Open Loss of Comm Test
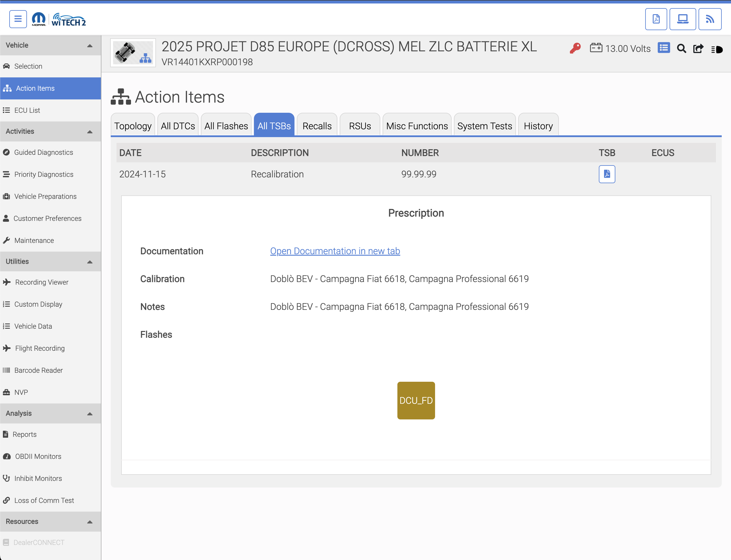The height and width of the screenshot is (560, 731). tap(50, 500)
